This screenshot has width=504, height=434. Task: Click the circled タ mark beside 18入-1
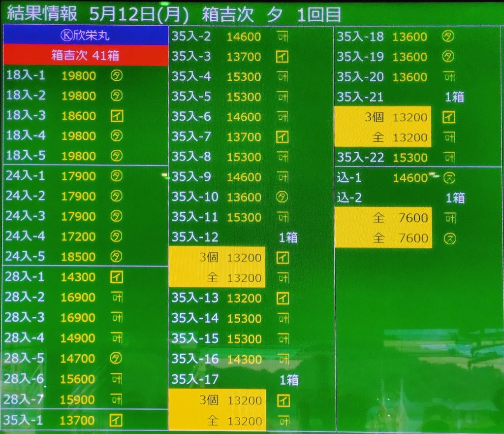tap(116, 75)
